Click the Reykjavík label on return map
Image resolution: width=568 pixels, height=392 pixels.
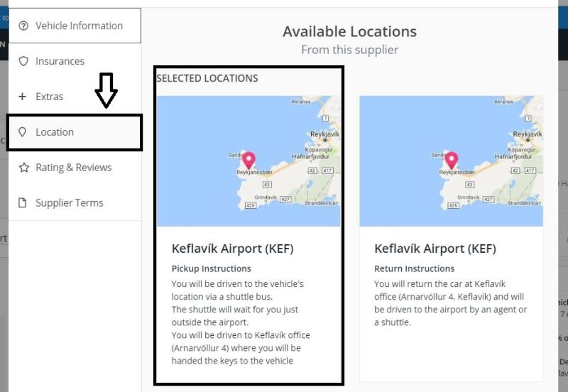528,134
